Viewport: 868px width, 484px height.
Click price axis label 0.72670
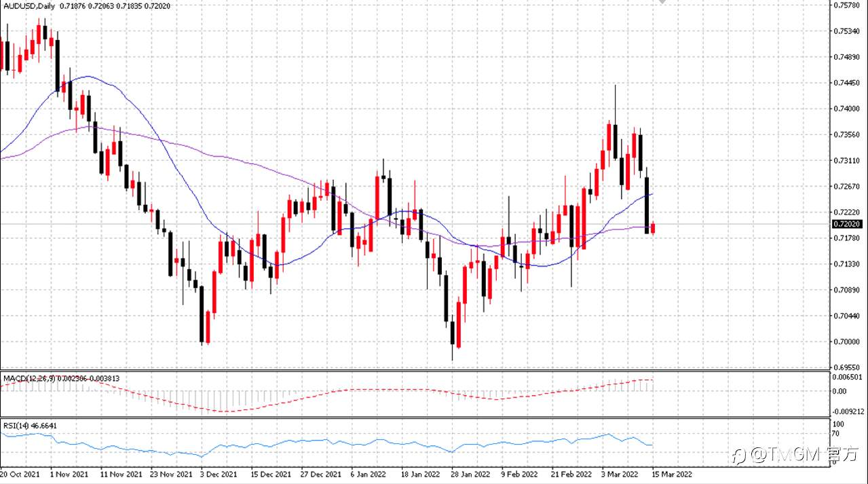pos(846,187)
